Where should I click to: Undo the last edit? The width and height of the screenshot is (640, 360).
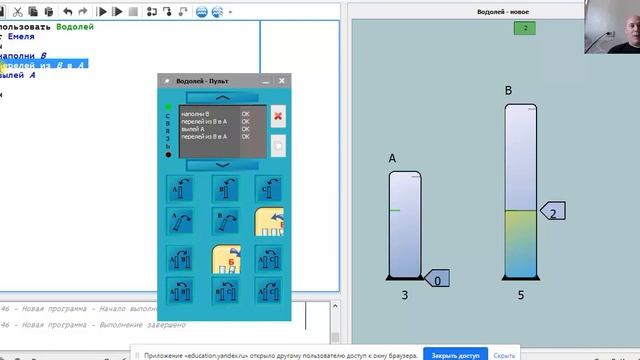[68, 12]
